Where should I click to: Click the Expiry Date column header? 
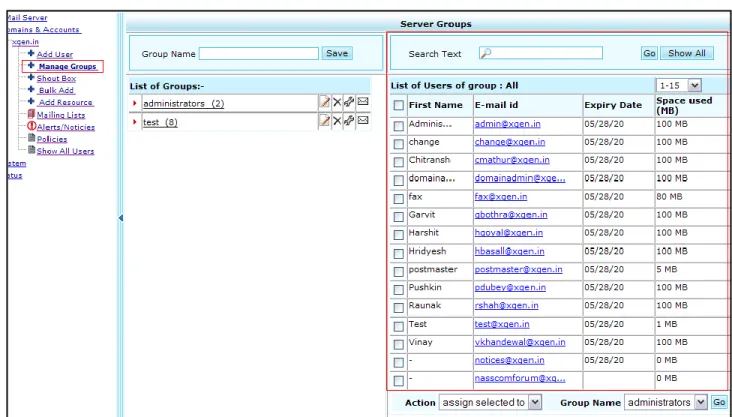(x=613, y=106)
